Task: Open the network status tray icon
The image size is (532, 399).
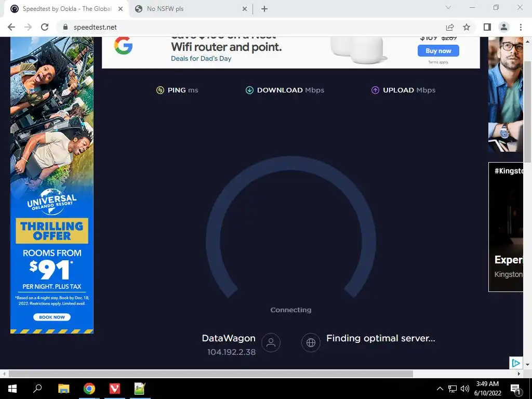Action: 453,389
